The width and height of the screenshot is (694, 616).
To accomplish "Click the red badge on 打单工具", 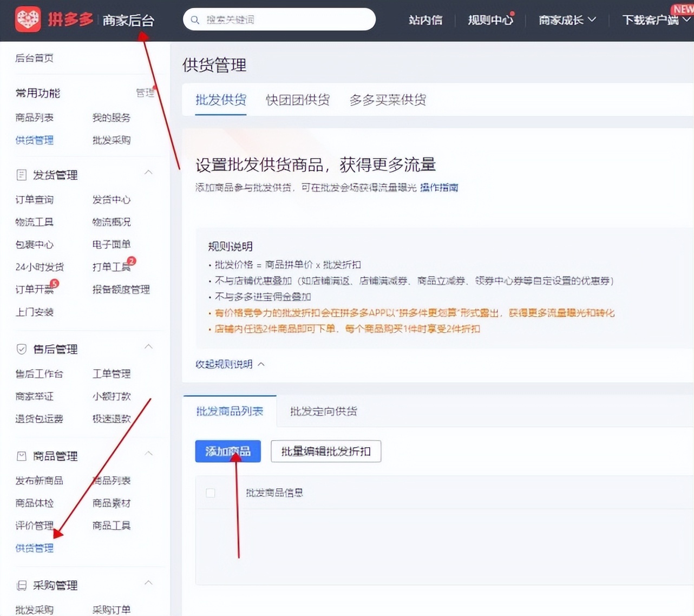I will [130, 261].
